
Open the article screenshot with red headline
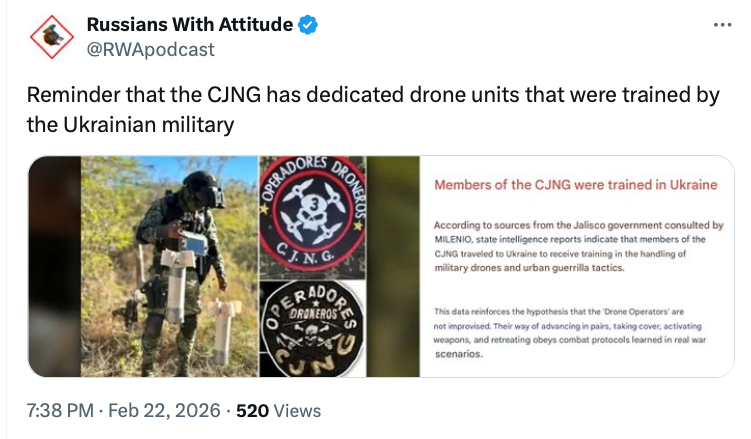tap(576, 266)
